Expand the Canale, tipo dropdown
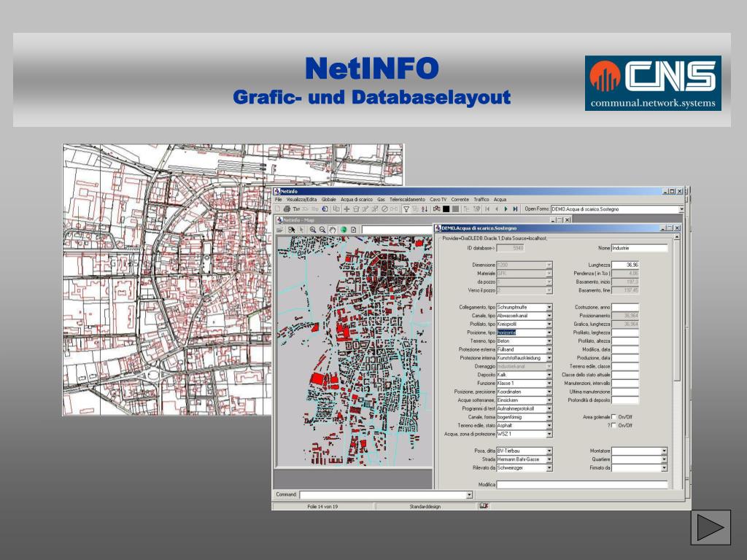The image size is (747, 560). (x=549, y=316)
